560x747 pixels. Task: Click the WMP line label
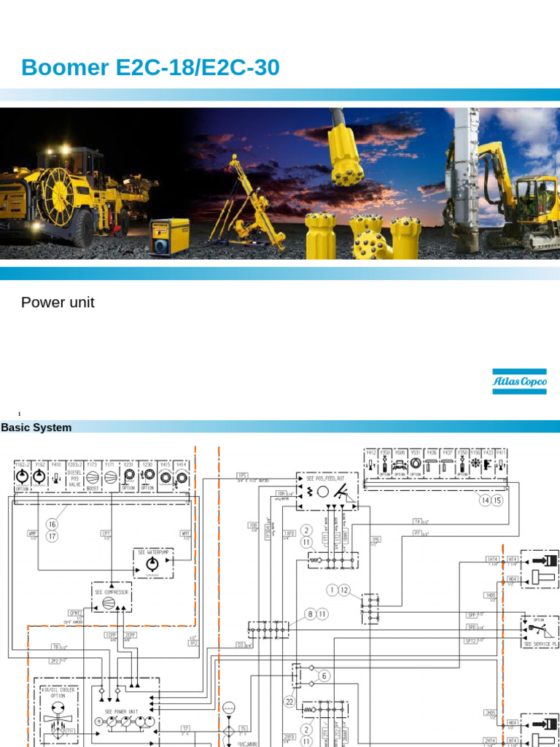click(32, 533)
